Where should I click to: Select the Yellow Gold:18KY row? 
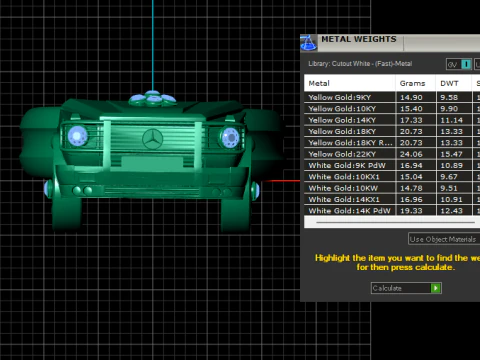tap(392, 131)
